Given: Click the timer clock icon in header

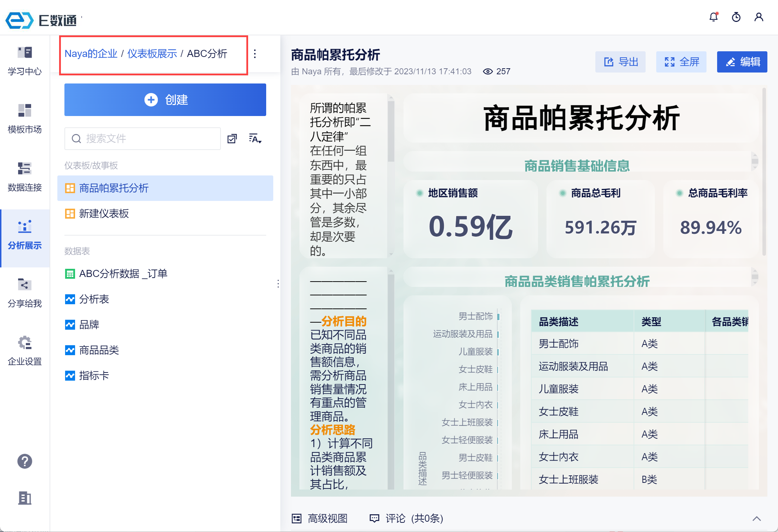Looking at the screenshot, I should (736, 17).
